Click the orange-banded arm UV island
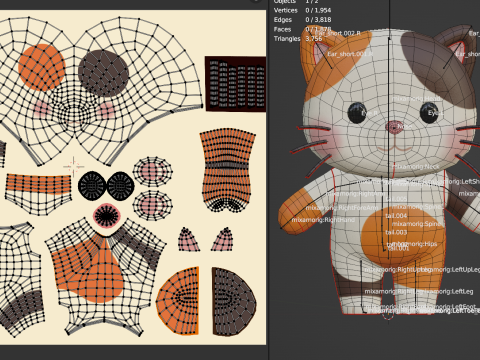The image size is (480, 360). pos(38,193)
